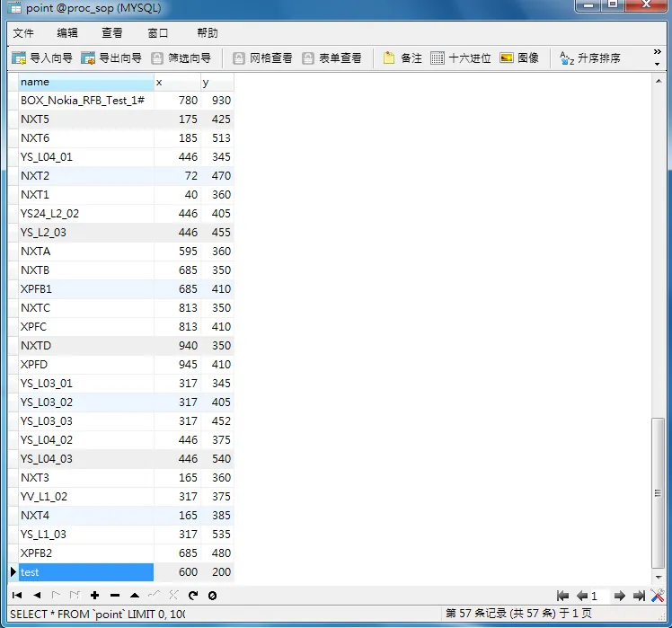Select the YS_L04_01 name cell

click(x=86, y=157)
